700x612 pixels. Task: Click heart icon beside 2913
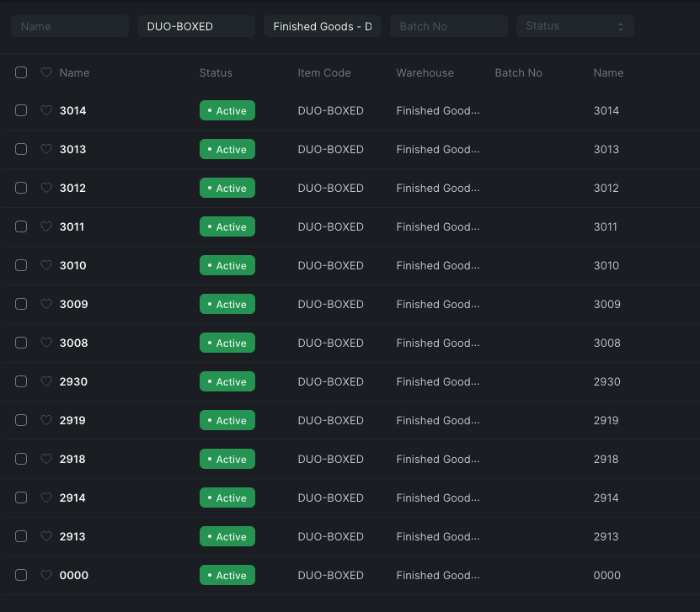46,536
